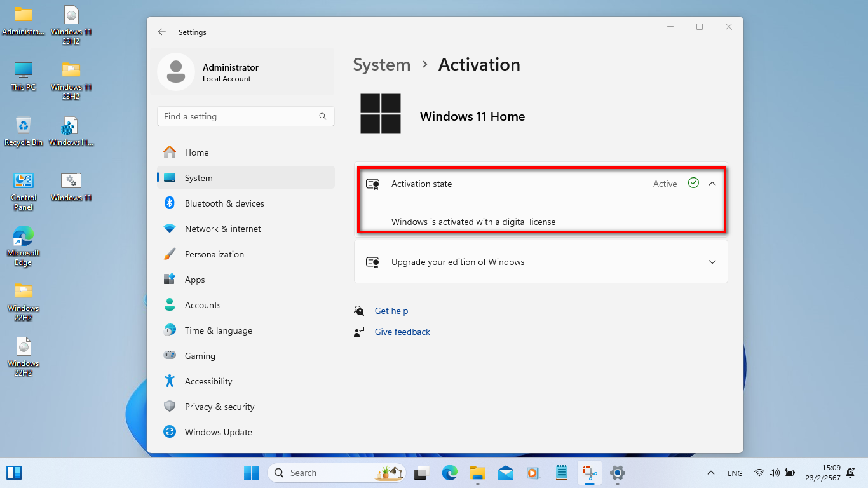Select the Windows11... registry file icon
Image resolution: width=868 pixels, height=488 pixels.
pyautogui.click(x=71, y=131)
